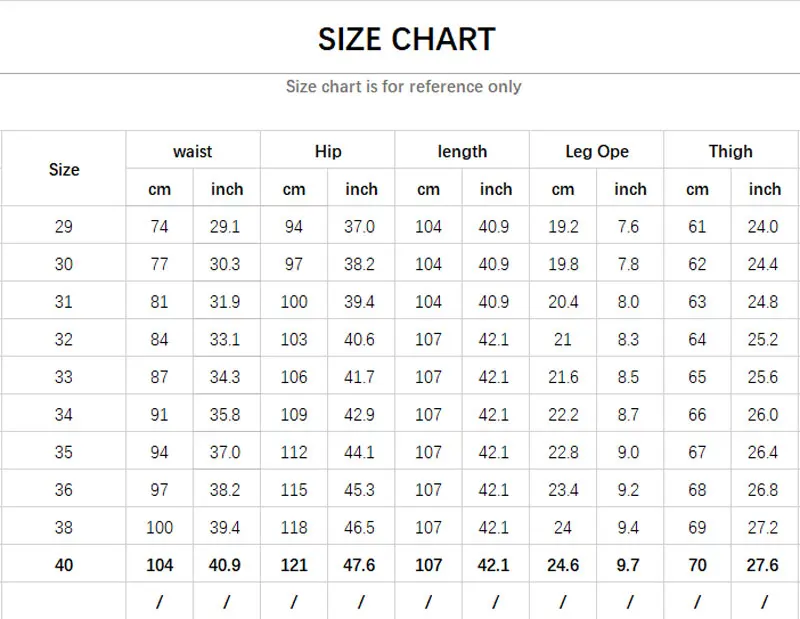Click the length column header

click(462, 152)
